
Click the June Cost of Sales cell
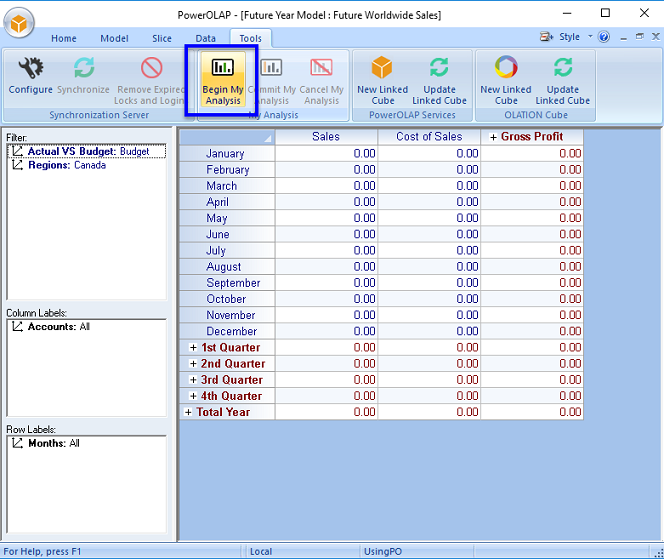429,234
